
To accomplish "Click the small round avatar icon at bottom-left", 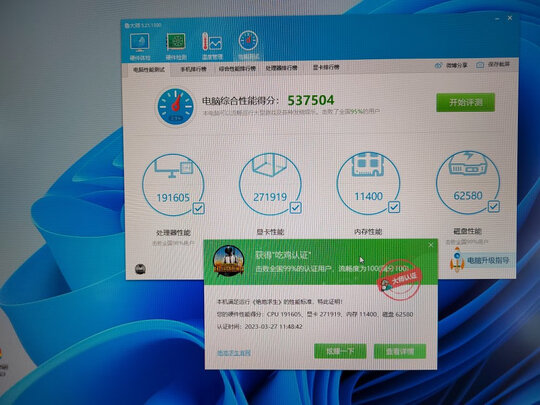I will click(x=140, y=269).
